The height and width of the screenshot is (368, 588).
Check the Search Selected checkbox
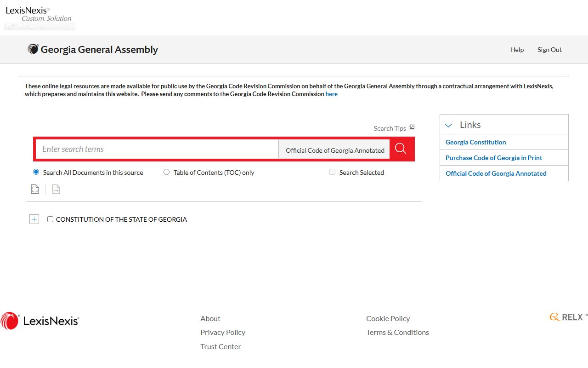332,172
